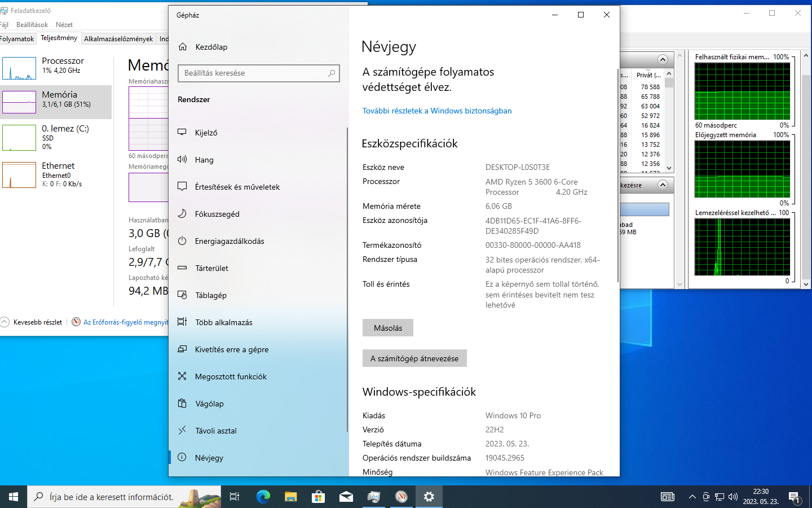Switch to Teljesítmény tab
This screenshot has width=812, height=508.
click(59, 38)
